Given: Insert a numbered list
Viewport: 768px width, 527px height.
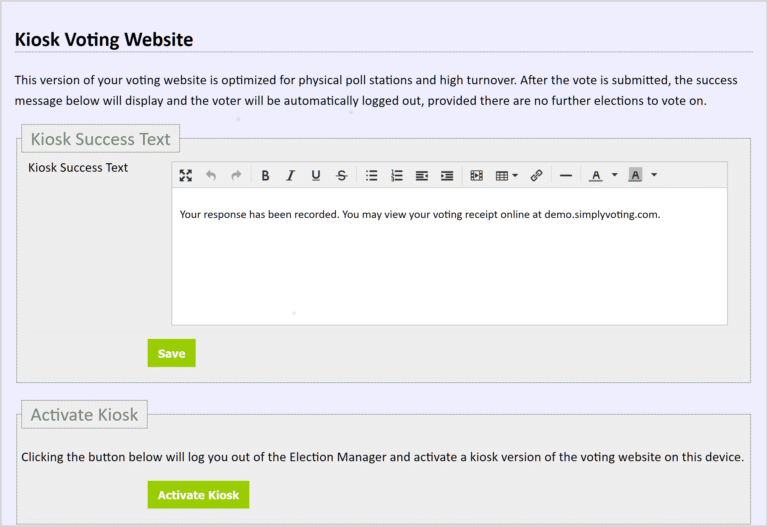Looking at the screenshot, I should click(x=397, y=175).
